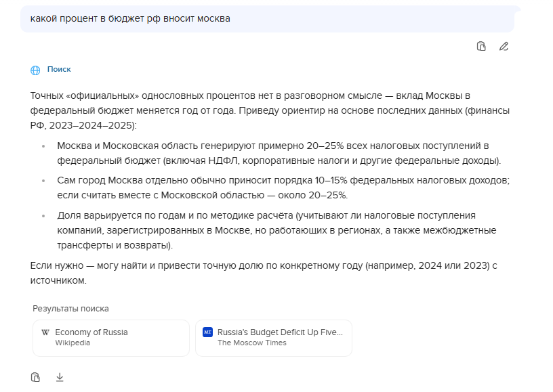The height and width of the screenshot is (392, 553).
Task: Click the bullet starting "Доля варьируется по годам"
Action: click(276, 230)
